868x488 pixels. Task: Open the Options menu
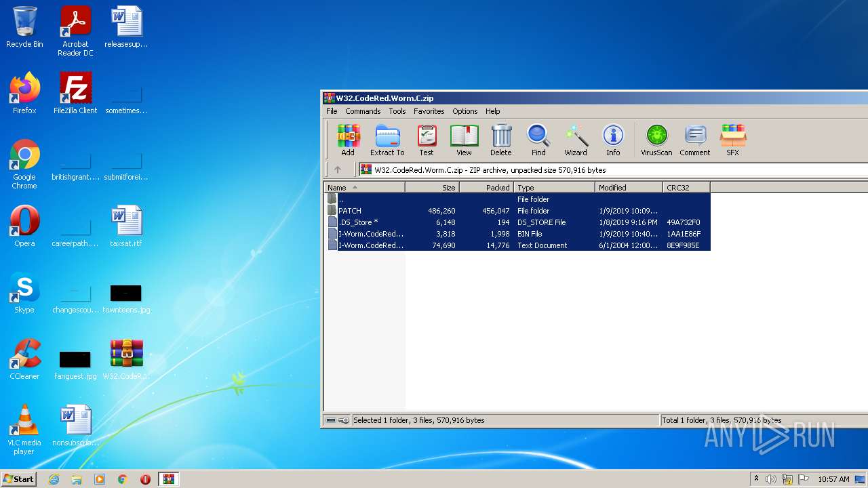pyautogui.click(x=465, y=111)
